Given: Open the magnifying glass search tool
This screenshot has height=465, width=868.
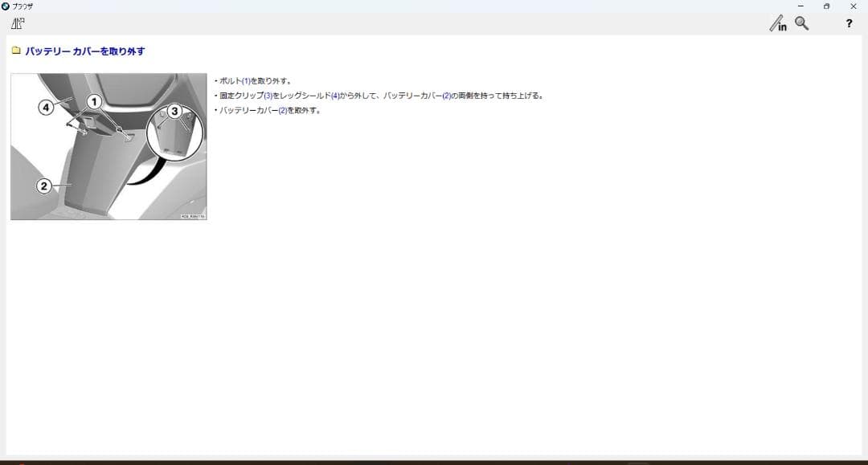Looking at the screenshot, I should 801,23.
